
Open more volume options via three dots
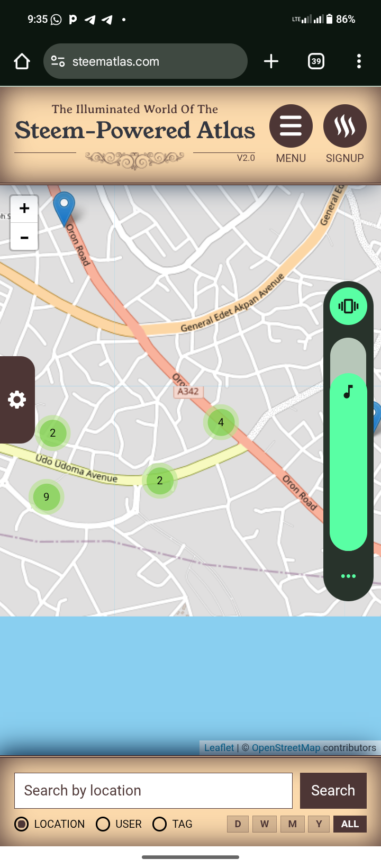pyautogui.click(x=348, y=576)
